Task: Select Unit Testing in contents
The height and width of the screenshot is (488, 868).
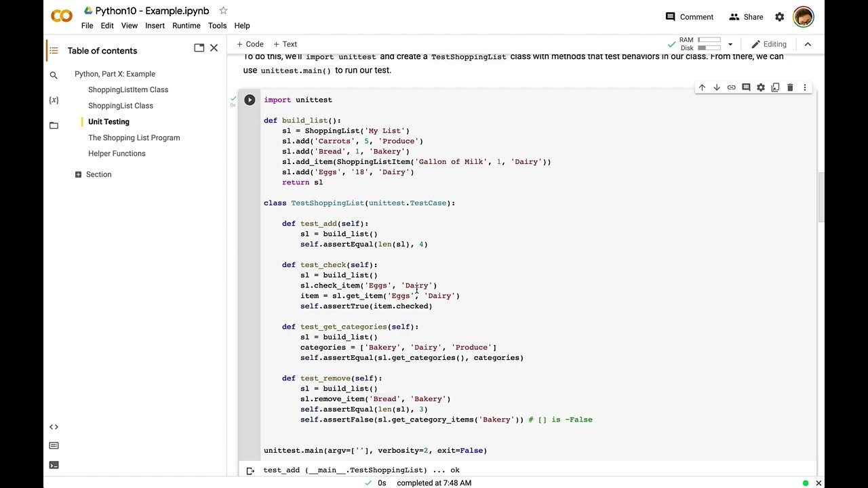Action: click(108, 122)
